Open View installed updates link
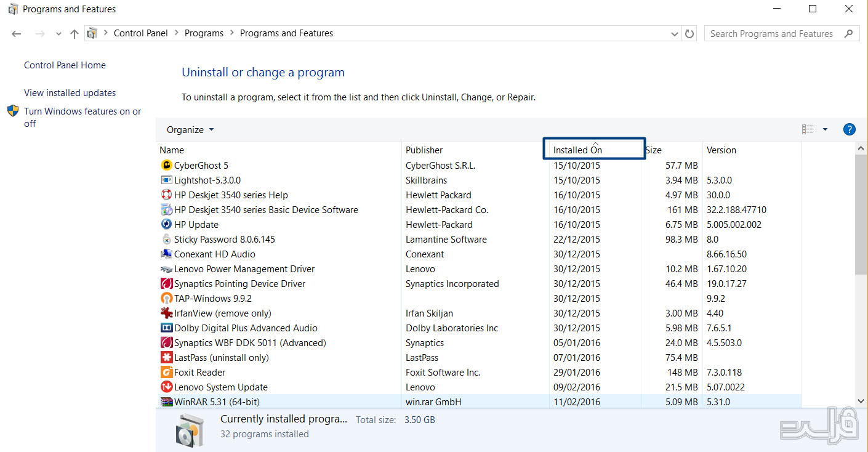Viewport: 868px width, 452px height. [70, 93]
